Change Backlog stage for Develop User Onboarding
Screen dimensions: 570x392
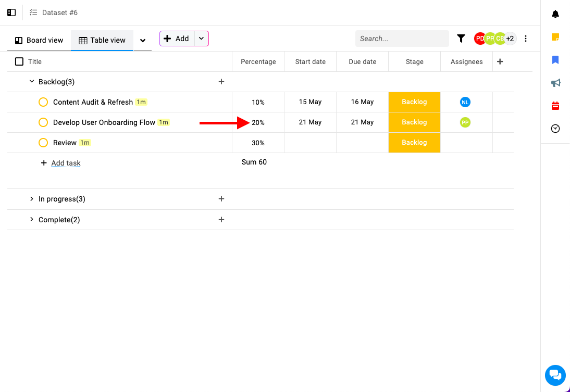click(x=414, y=122)
